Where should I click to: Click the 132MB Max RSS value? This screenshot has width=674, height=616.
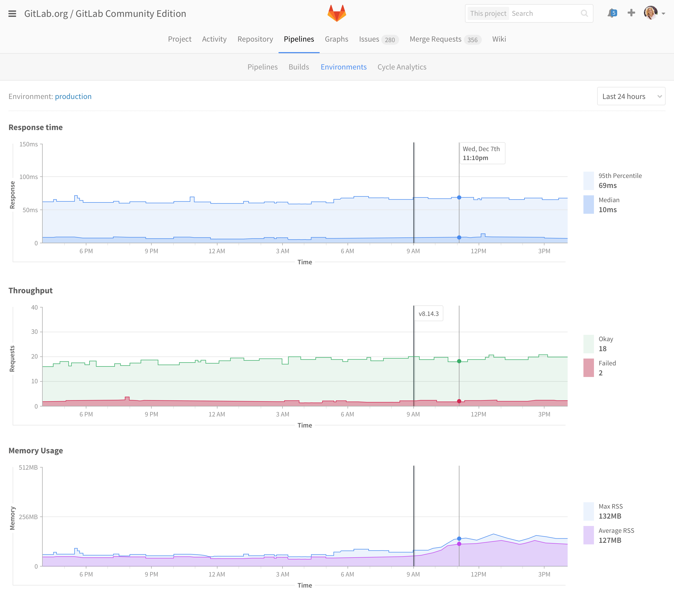point(610,516)
